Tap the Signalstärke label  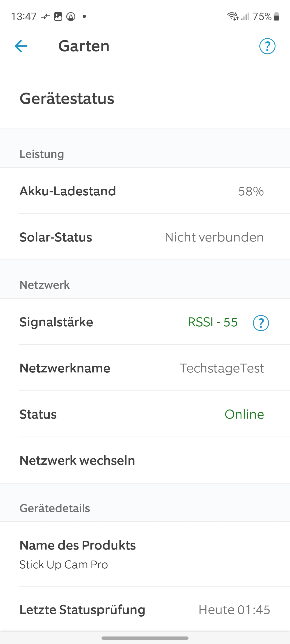click(x=56, y=322)
